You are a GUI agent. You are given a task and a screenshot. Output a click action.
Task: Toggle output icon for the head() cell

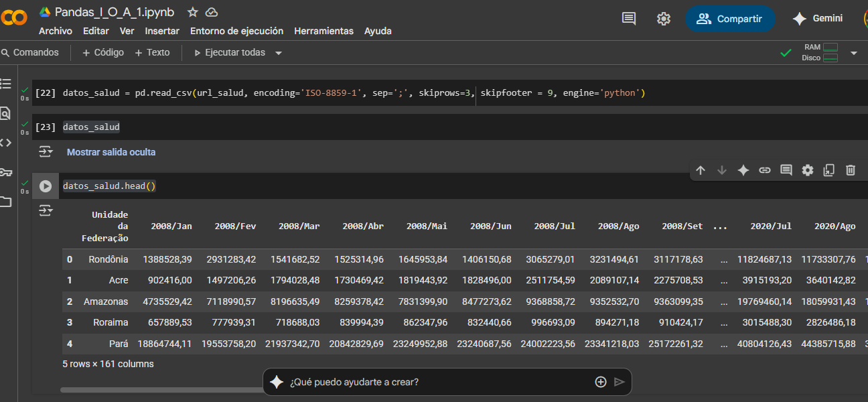(x=46, y=211)
